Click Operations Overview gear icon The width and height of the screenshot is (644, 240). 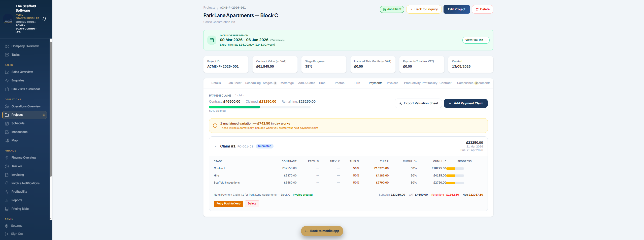[7, 106]
